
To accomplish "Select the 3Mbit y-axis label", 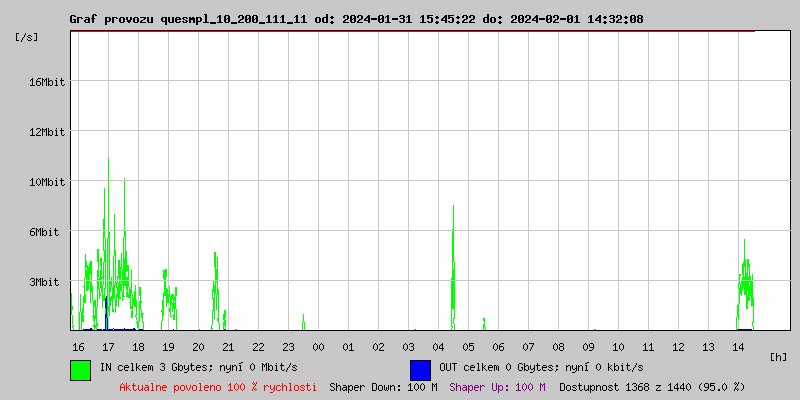I will click(44, 282).
